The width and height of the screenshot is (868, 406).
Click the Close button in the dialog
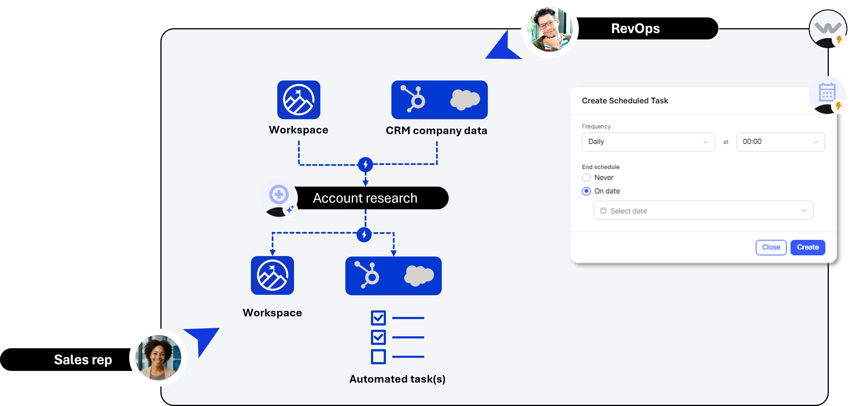pyautogui.click(x=771, y=247)
